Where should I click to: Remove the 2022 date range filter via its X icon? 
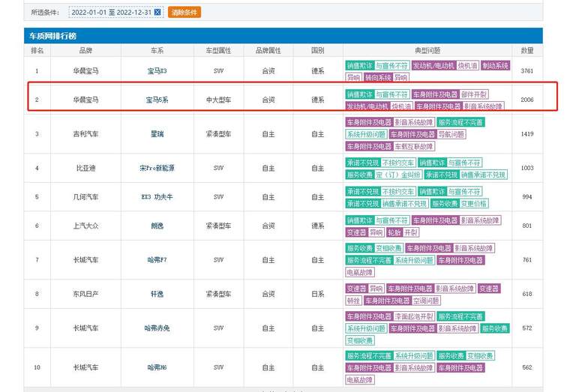[157, 12]
